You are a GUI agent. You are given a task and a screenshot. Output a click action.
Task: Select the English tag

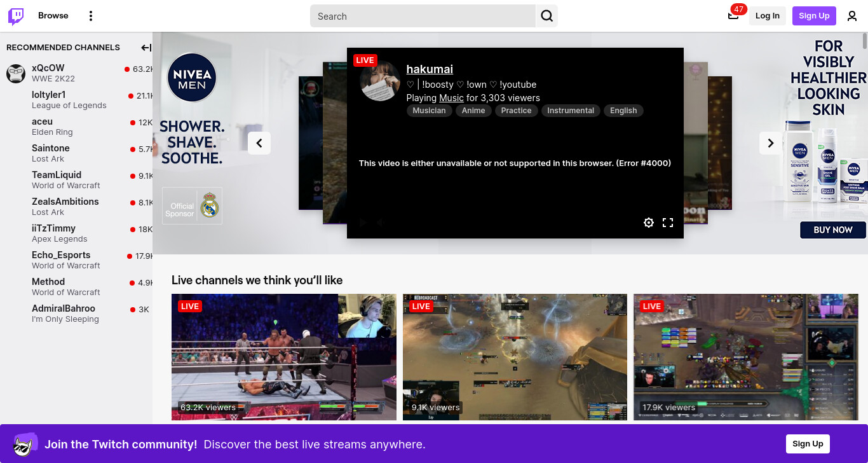click(x=623, y=111)
